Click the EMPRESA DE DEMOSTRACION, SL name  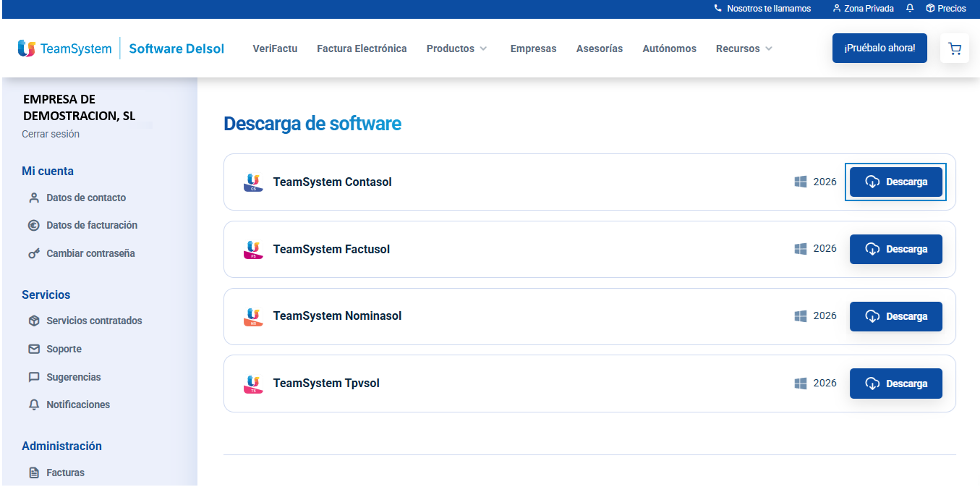(x=80, y=107)
